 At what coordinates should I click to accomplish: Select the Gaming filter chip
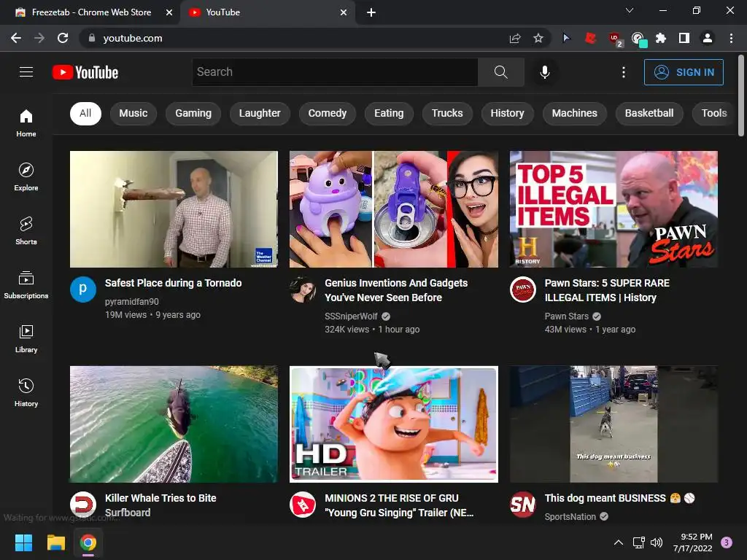[x=193, y=113]
